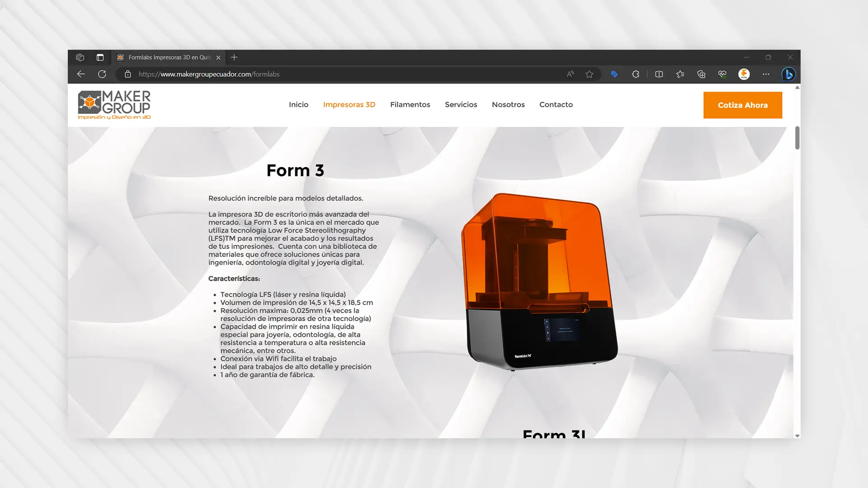Go to the Inicio page
Viewport: 868px width, 488px height.
[298, 104]
